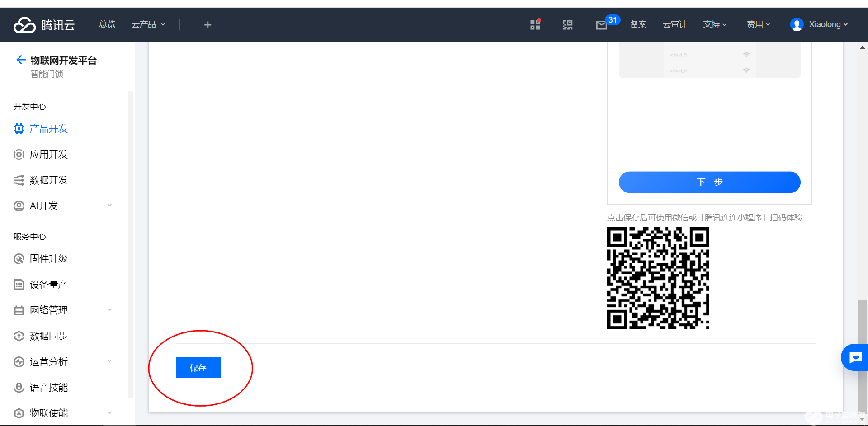The height and width of the screenshot is (426, 868).
Task: Select 产品开发 in the sidebar
Action: coord(48,129)
